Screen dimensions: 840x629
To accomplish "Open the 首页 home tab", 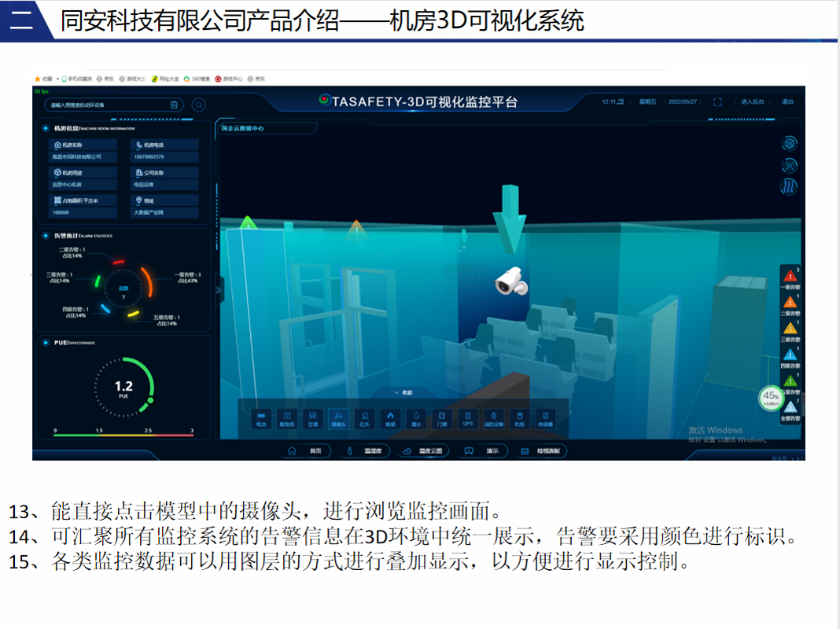I will pos(305,451).
